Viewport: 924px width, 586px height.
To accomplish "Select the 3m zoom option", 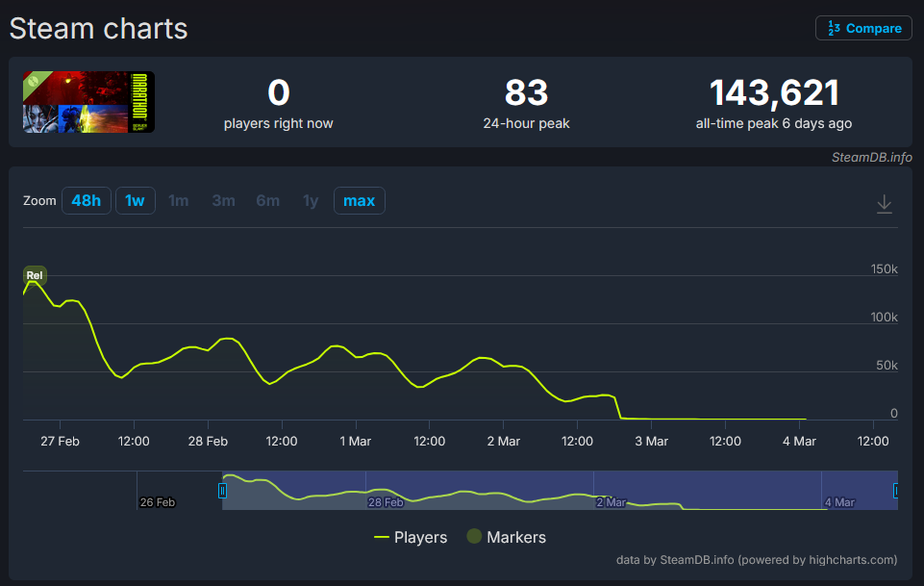I will click(x=223, y=200).
